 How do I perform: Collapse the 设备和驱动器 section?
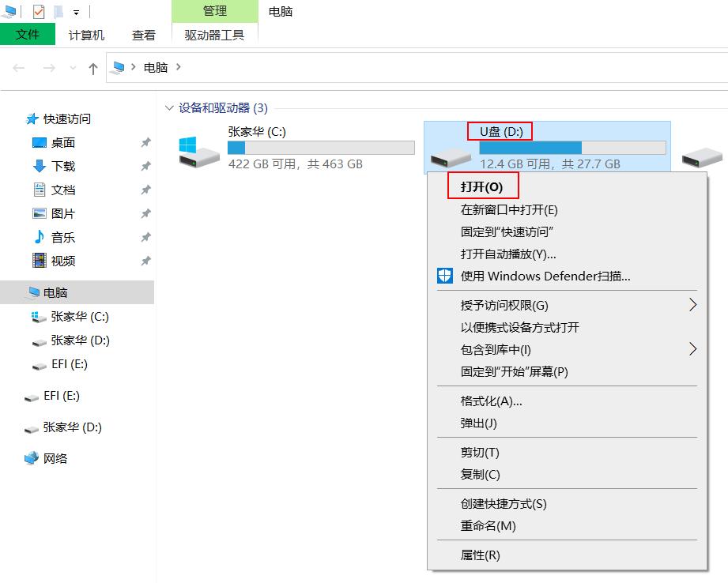170,107
